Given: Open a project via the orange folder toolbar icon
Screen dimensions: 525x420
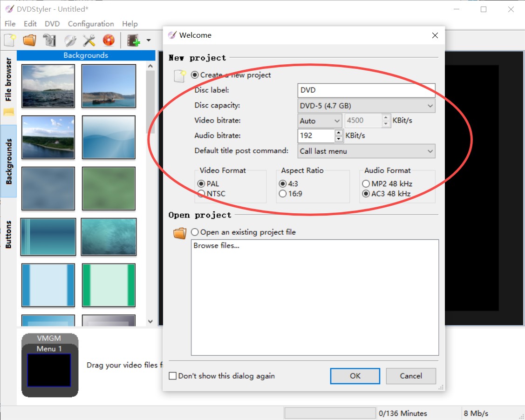Looking at the screenshot, I should [29, 40].
